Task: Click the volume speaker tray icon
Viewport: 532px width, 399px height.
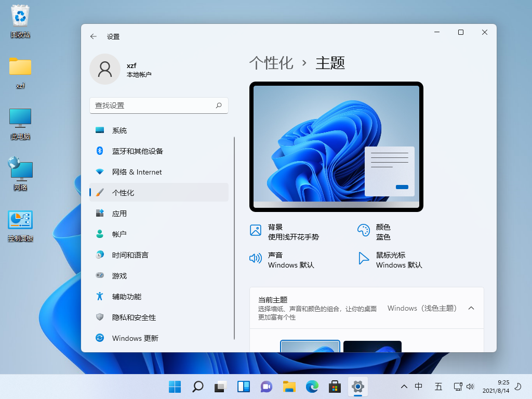Action: (470, 387)
